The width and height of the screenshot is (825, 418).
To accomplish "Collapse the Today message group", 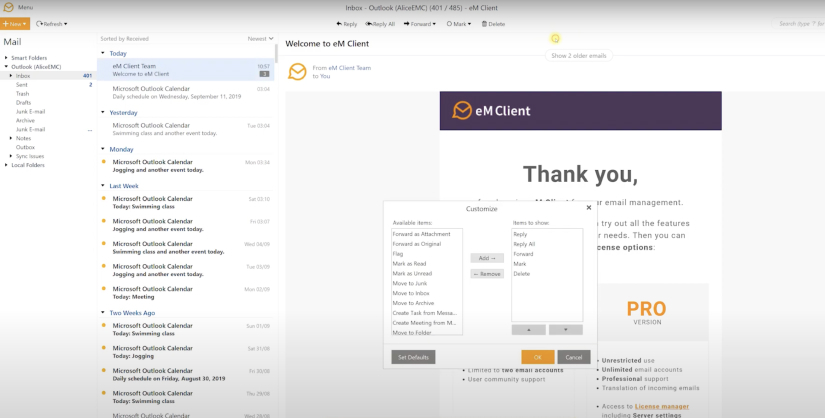I will click(103, 53).
